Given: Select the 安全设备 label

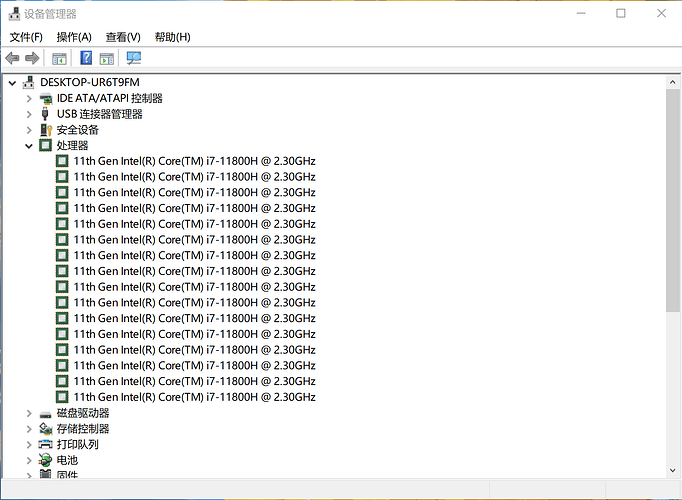Looking at the screenshot, I should (x=77, y=130).
